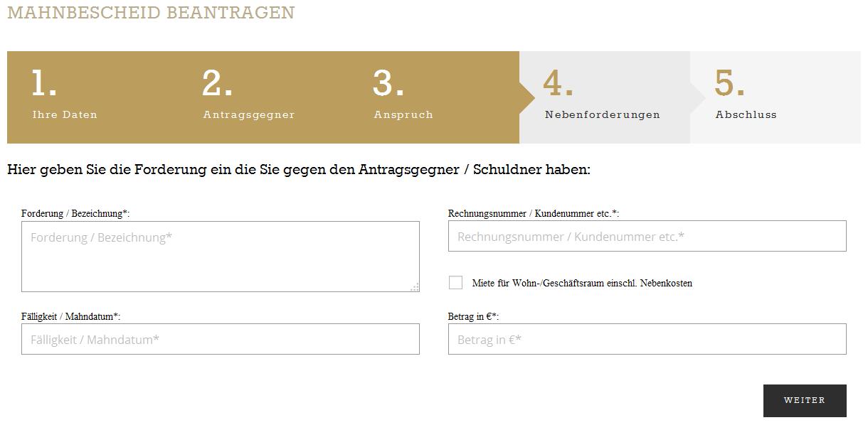This screenshot has width=868, height=425.
Task: Focus the Rechnungsnummer / Kundennummer field
Action: click(647, 236)
